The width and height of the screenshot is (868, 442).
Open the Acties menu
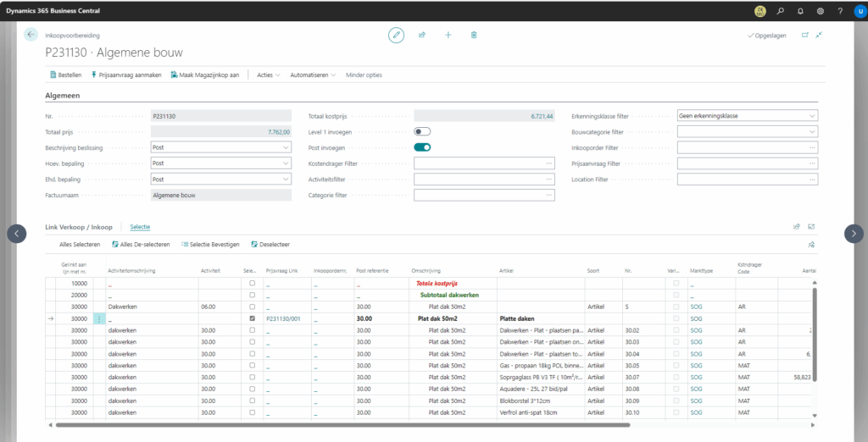tap(268, 75)
